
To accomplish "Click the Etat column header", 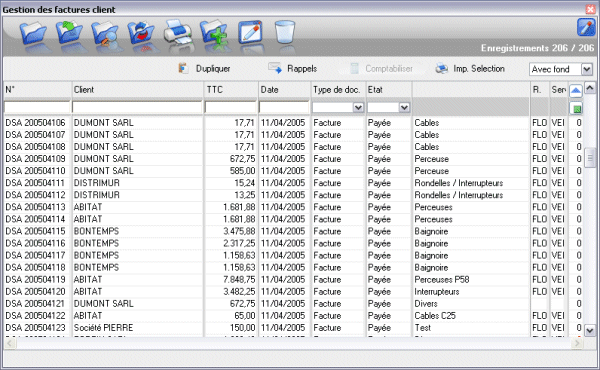I will pyautogui.click(x=389, y=90).
